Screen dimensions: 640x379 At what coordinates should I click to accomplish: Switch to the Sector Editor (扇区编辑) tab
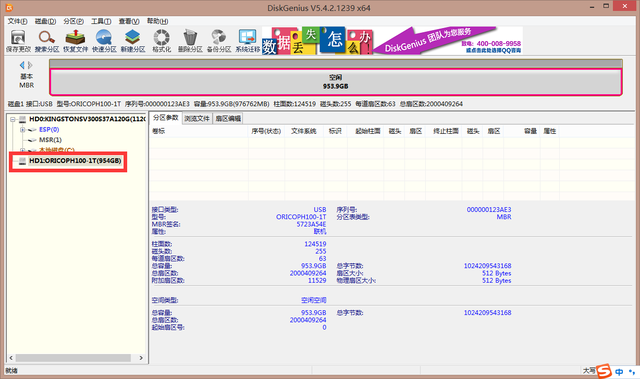(x=228, y=118)
